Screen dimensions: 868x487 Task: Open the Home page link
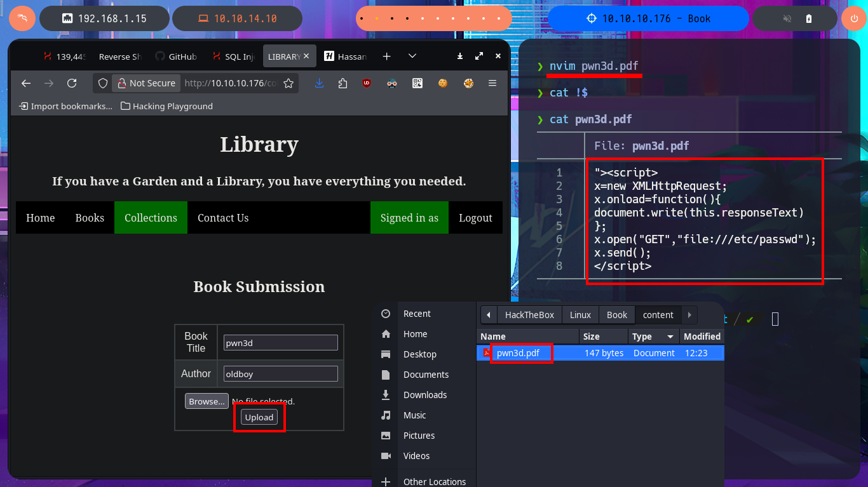[41, 218]
